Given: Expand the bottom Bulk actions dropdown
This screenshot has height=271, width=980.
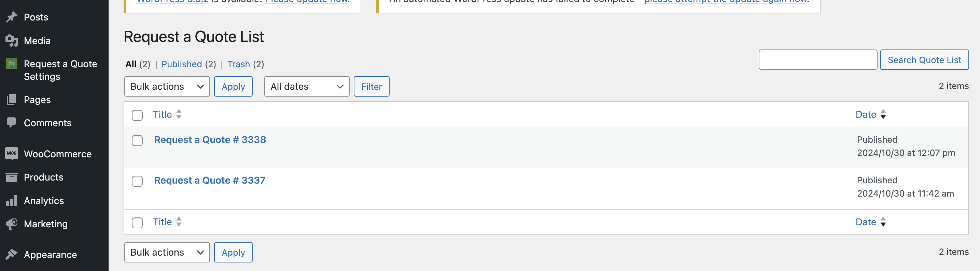Looking at the screenshot, I should (x=167, y=252).
